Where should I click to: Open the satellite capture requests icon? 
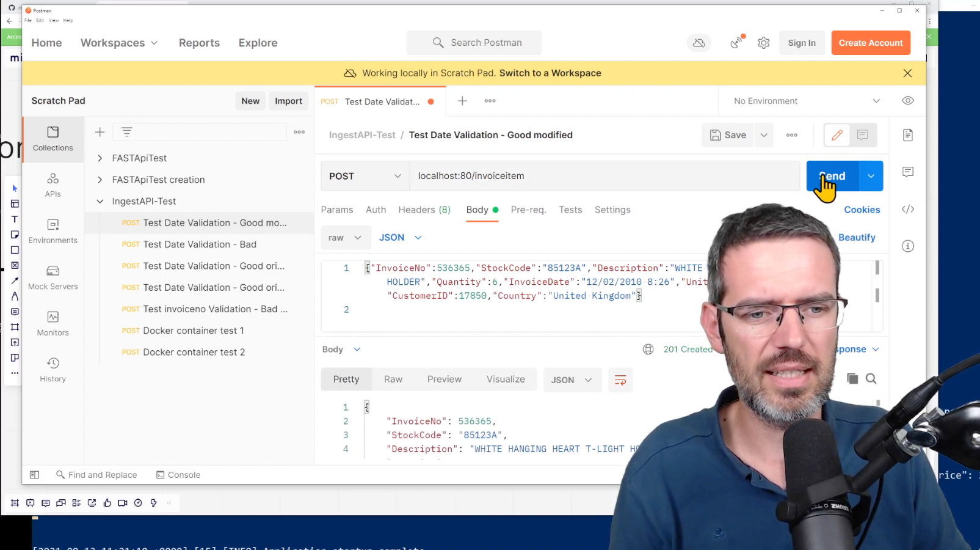(738, 42)
